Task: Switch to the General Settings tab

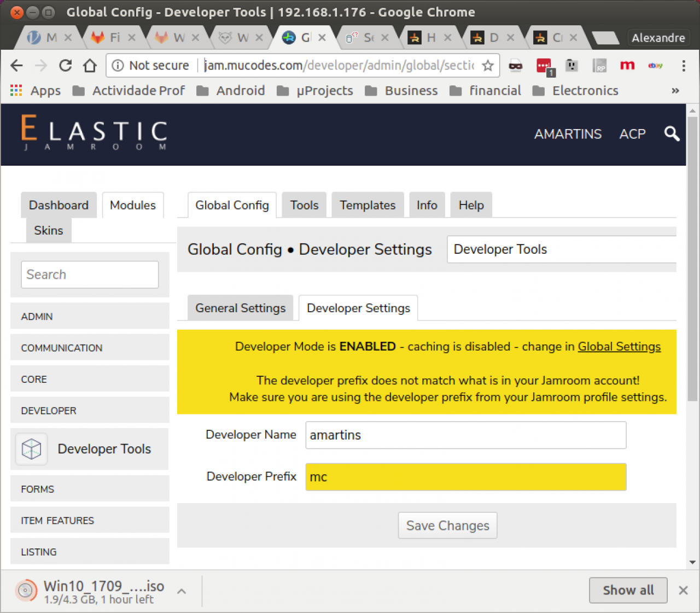Action: pos(241,308)
